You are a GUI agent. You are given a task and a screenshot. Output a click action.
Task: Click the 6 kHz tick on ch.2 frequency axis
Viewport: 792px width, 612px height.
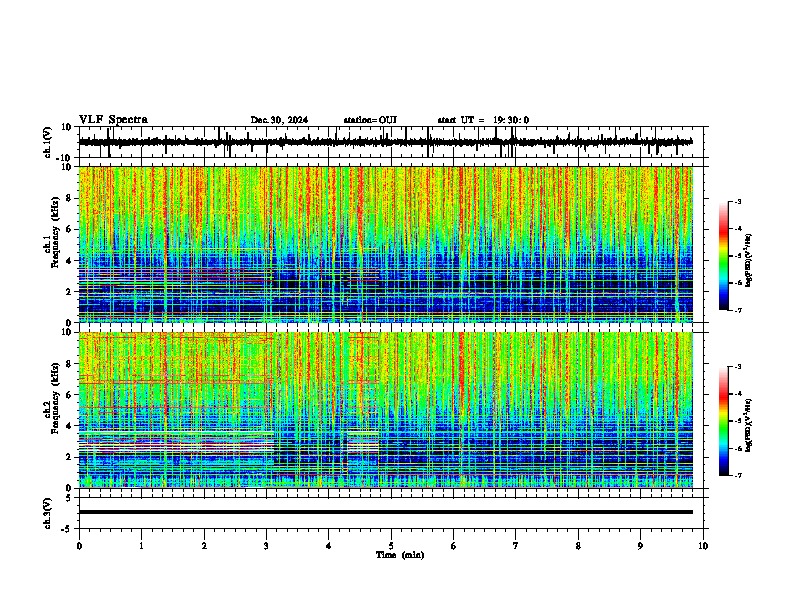pos(71,395)
